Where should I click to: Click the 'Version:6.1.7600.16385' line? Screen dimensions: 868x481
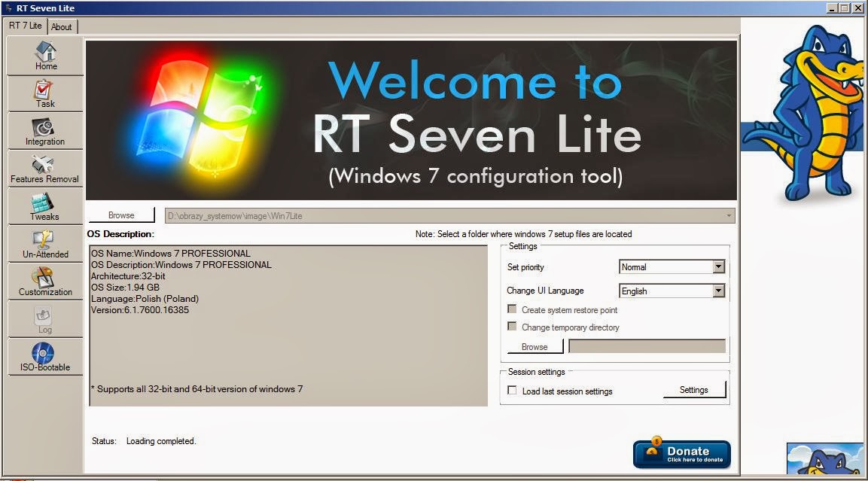[x=140, y=310]
